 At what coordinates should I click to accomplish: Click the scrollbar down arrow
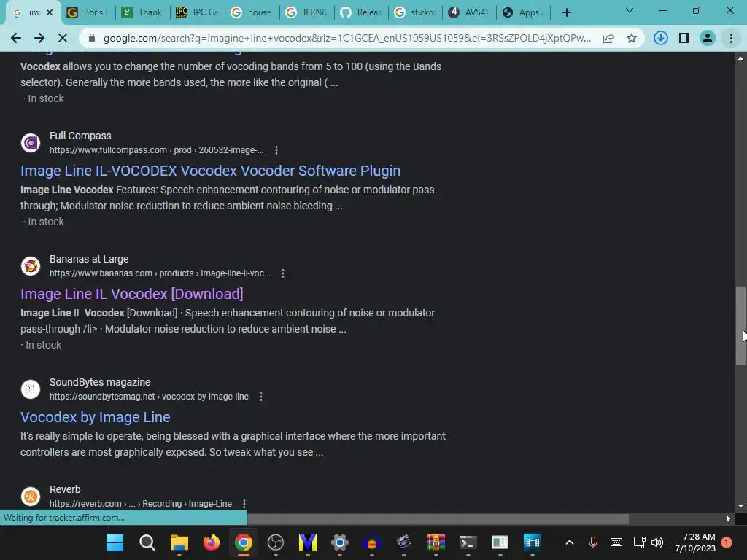coord(740,506)
